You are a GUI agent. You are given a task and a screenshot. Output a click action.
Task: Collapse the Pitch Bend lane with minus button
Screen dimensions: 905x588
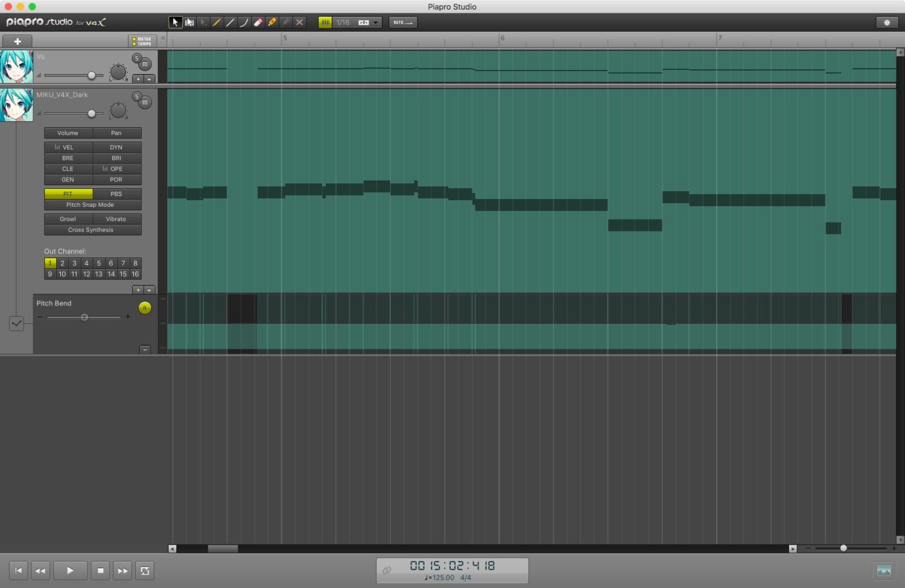pyautogui.click(x=145, y=350)
